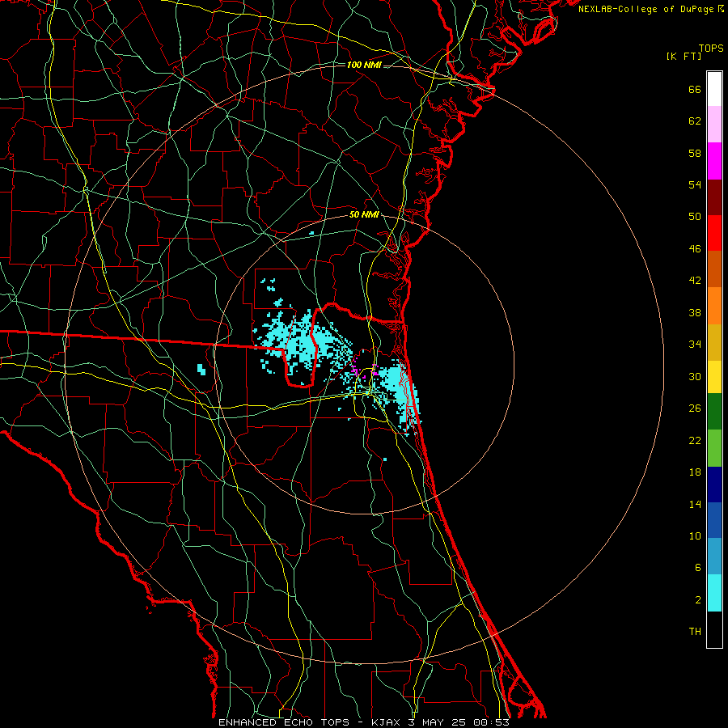Click the white swatch in the tops legend
Screen dimensions: 728x728
click(x=714, y=89)
